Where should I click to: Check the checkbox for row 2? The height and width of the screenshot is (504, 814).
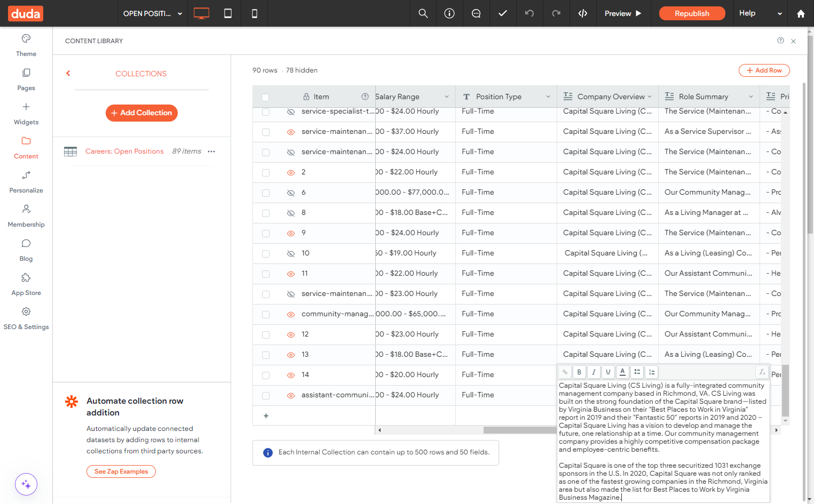[x=266, y=173]
